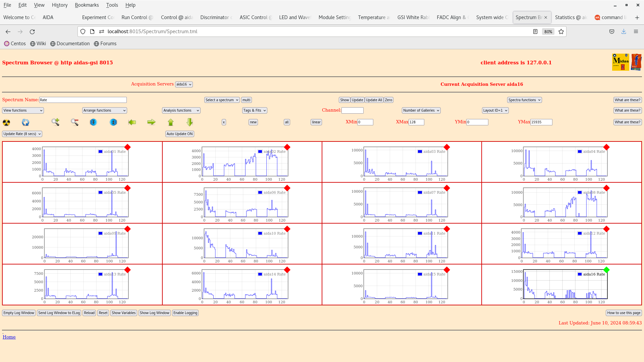Screen dimensions: 644x362
Task: Open the Bookmarks menu
Action: pos(87,5)
